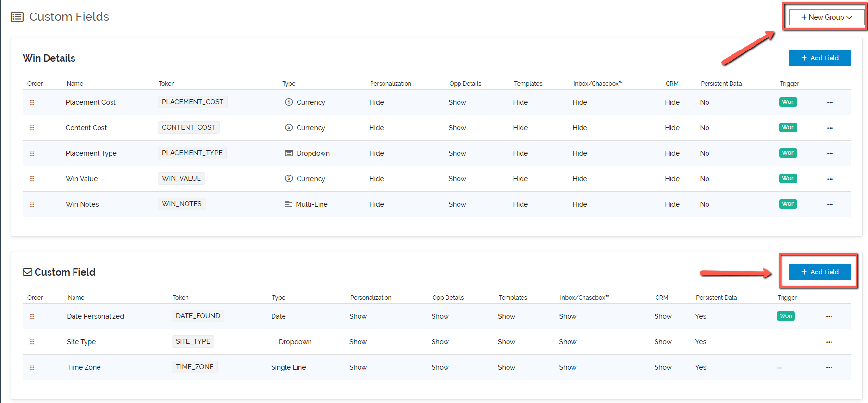868x403 pixels.
Task: Grab the drag handle for Content Cost
Action: click(32, 128)
